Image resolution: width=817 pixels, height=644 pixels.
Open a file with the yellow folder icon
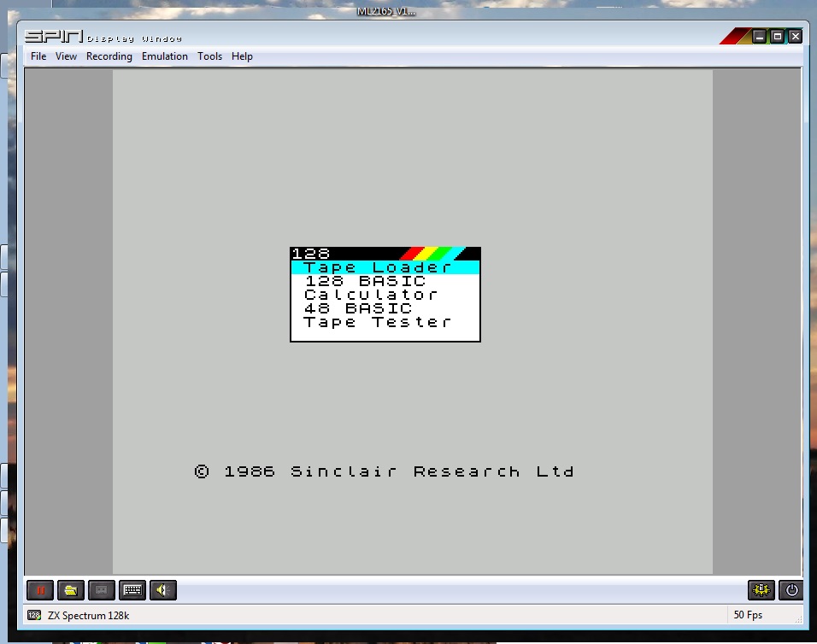71,590
